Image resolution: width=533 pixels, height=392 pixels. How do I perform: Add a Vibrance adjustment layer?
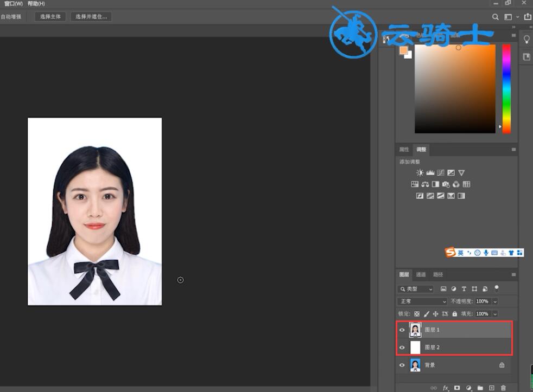[461, 173]
